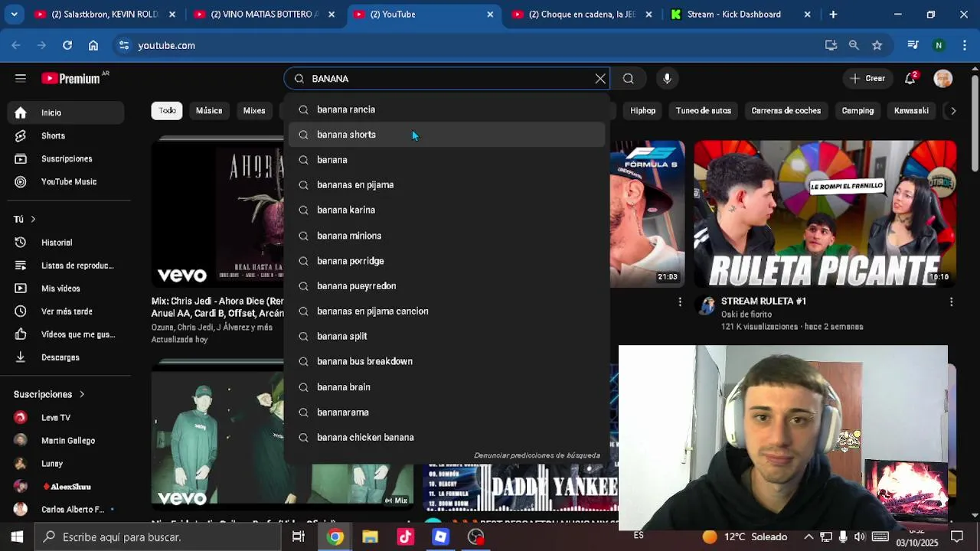Open Carlos Alberto F... channel subscription
This screenshot has width=980, height=551.
click(x=67, y=510)
